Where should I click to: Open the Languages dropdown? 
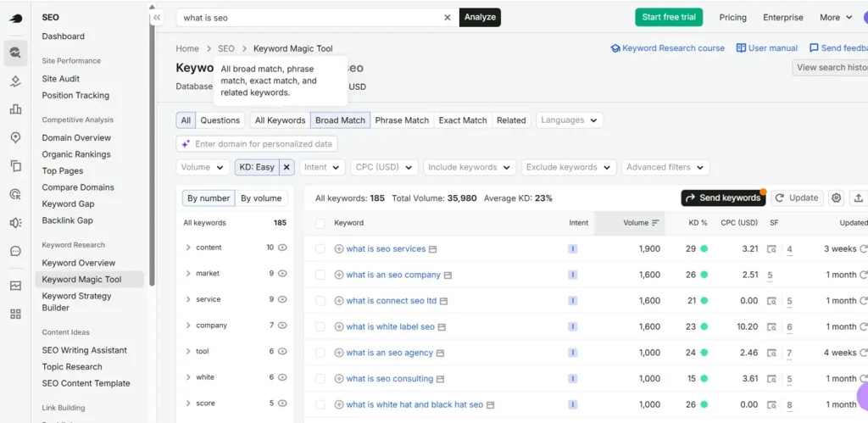click(x=570, y=120)
